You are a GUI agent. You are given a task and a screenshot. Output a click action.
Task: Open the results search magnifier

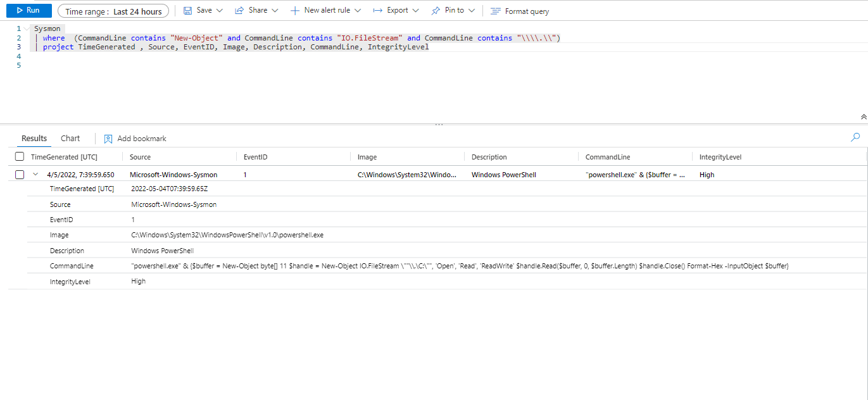click(855, 137)
